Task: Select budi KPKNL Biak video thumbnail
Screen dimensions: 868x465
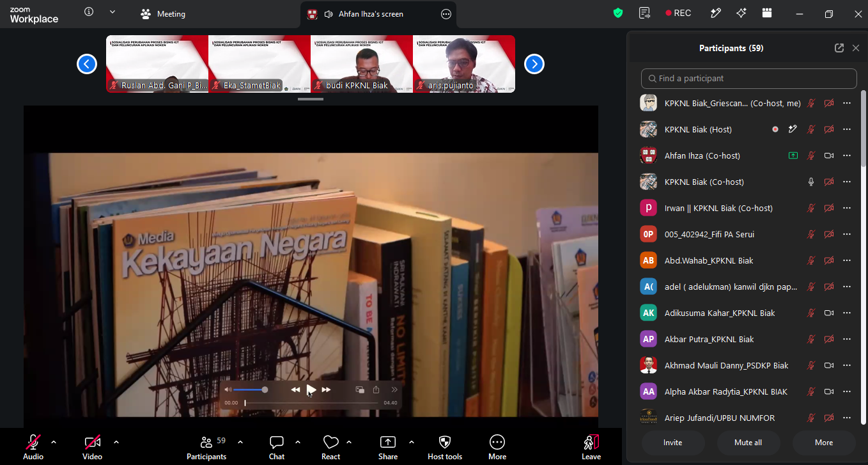Action: [362, 64]
